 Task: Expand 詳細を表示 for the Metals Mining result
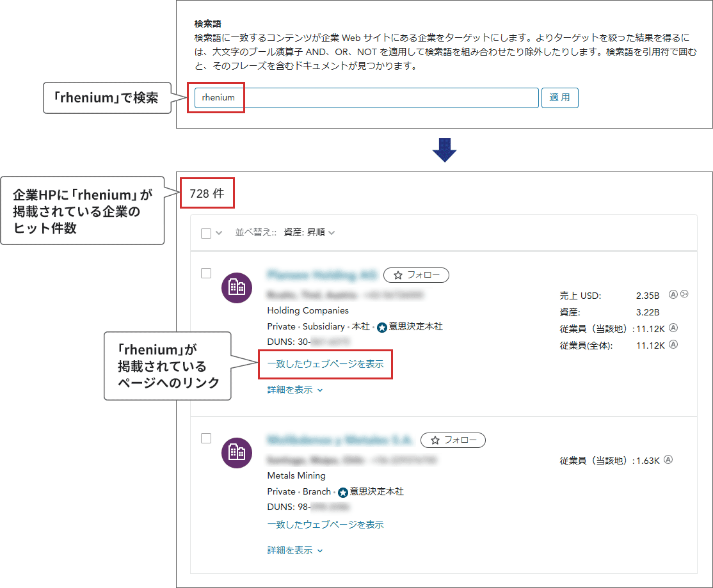pyautogui.click(x=294, y=550)
